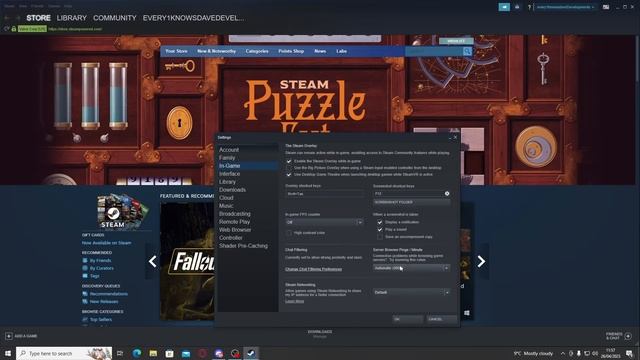Click the Friends & Chat plus icon
This screenshot has width=640, height=360.
click(x=628, y=336)
